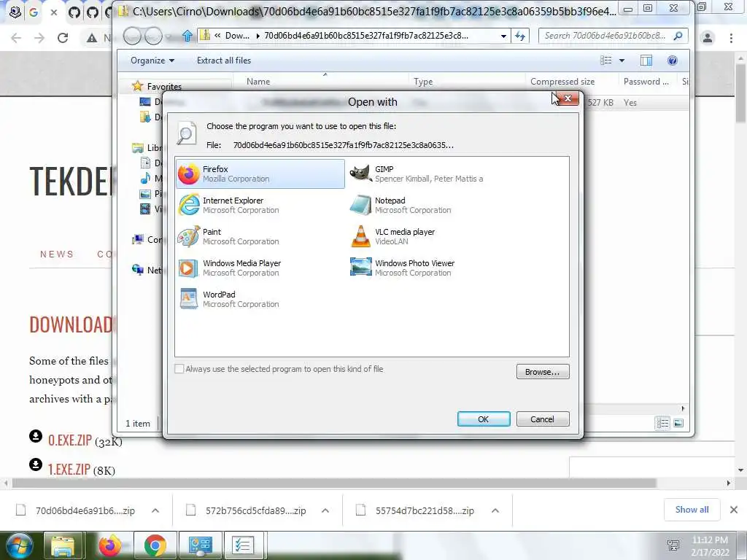Choose WordPad program
The height and width of the screenshot is (560, 747).
(260, 299)
